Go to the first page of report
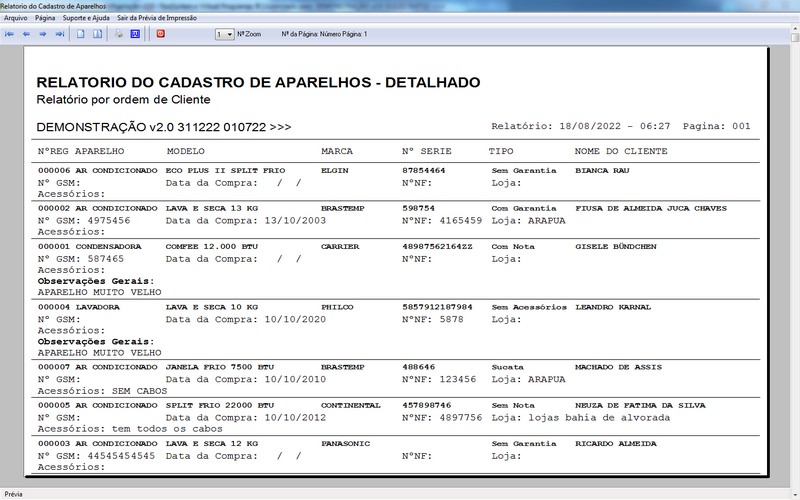 pyautogui.click(x=9, y=34)
